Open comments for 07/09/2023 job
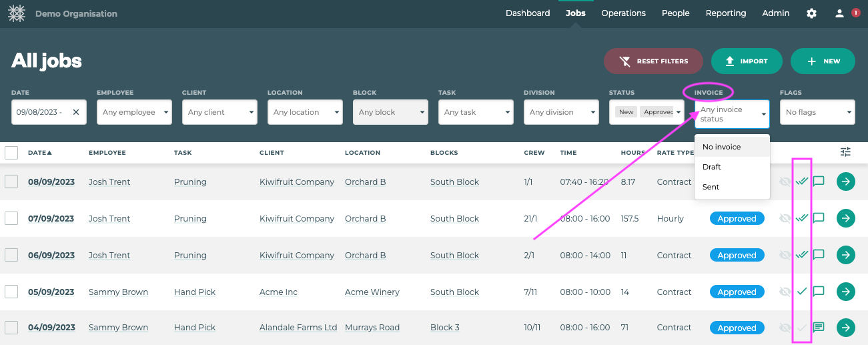The image size is (868, 345). [x=819, y=218]
